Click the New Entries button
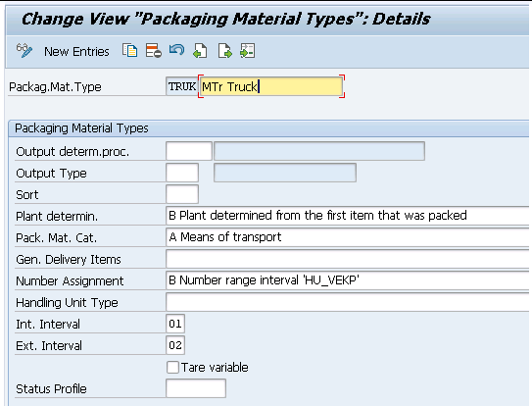This screenshot has width=532, height=406. click(x=76, y=52)
